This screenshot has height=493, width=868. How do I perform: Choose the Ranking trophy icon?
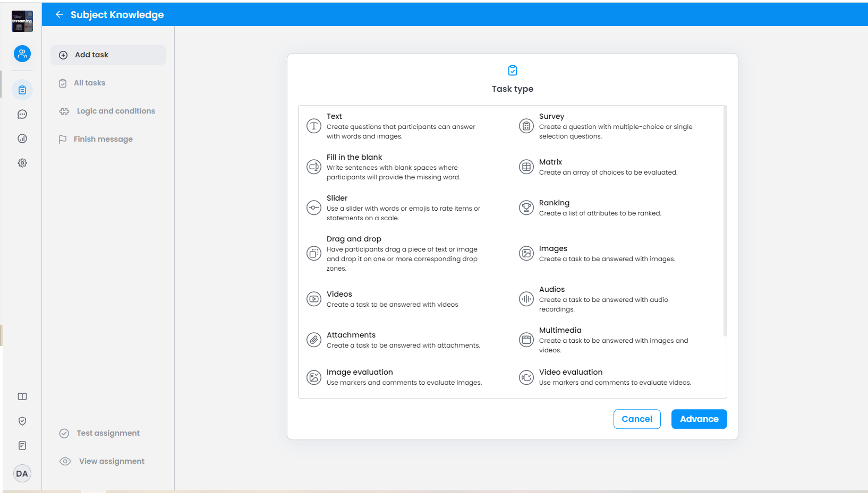tap(526, 207)
